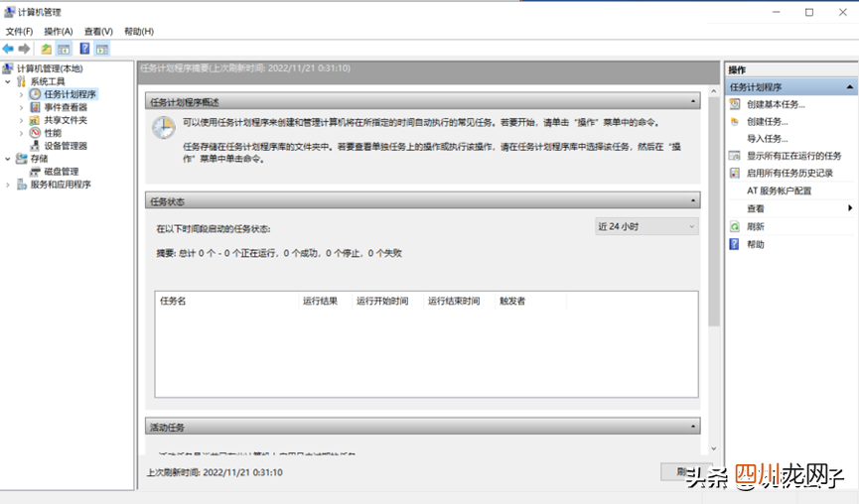Click the 刷新 text in actions pane
This screenshot has height=504, width=859.
(x=756, y=226)
